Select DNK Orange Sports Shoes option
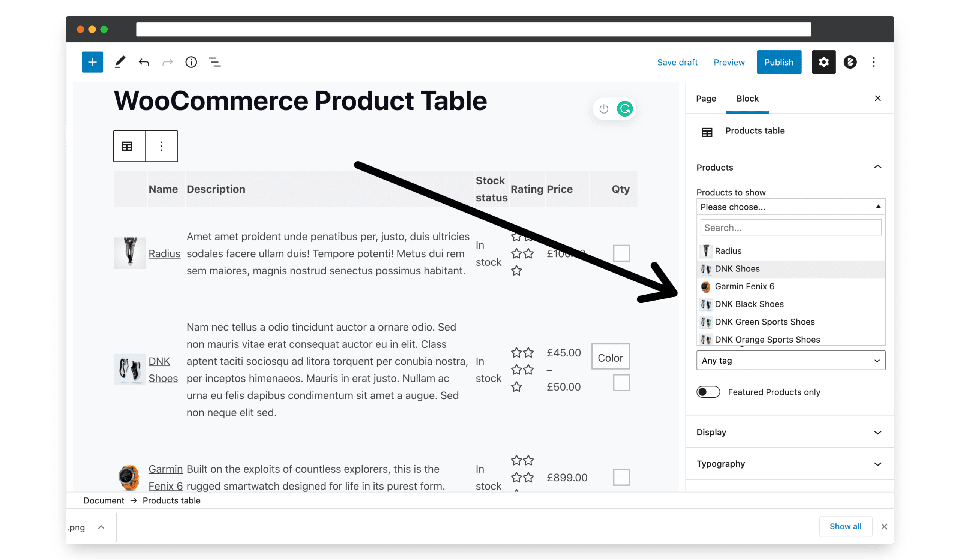Viewport: 960px width, 560px height. [x=791, y=339]
